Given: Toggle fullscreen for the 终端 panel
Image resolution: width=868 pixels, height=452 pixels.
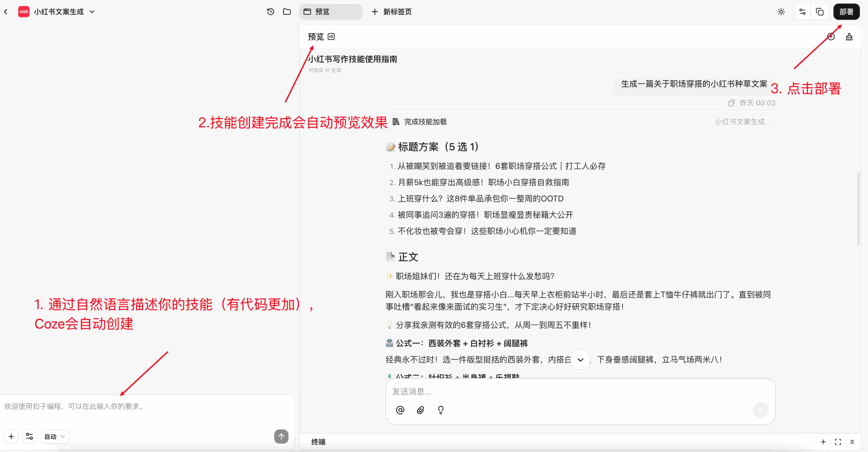Looking at the screenshot, I should [x=838, y=442].
